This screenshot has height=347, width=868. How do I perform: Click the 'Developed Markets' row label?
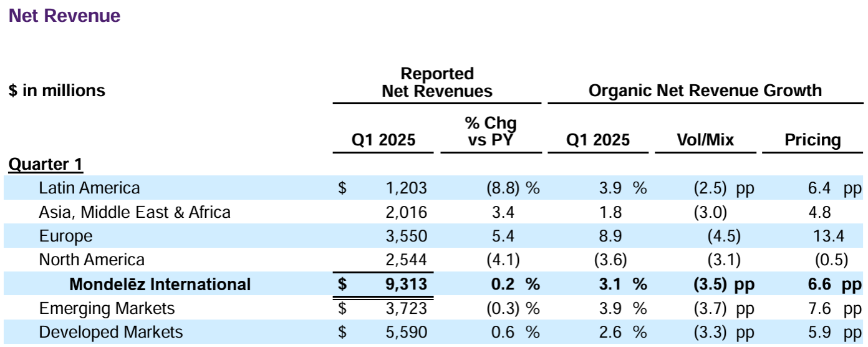(x=111, y=332)
